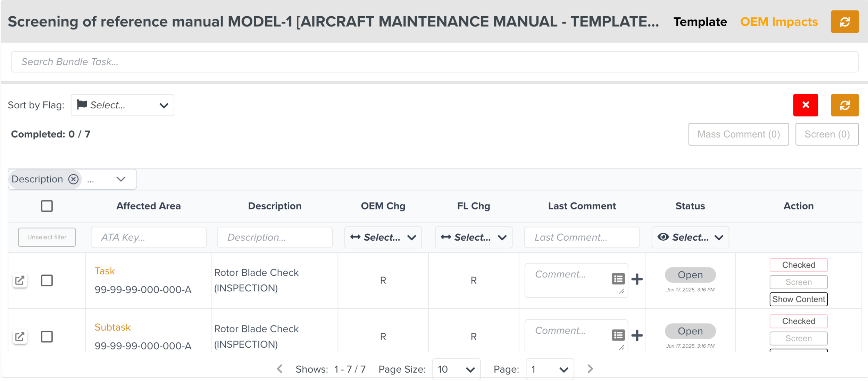The width and height of the screenshot is (868, 381).
Task: Check the Task row checkbox
Action: point(47,280)
